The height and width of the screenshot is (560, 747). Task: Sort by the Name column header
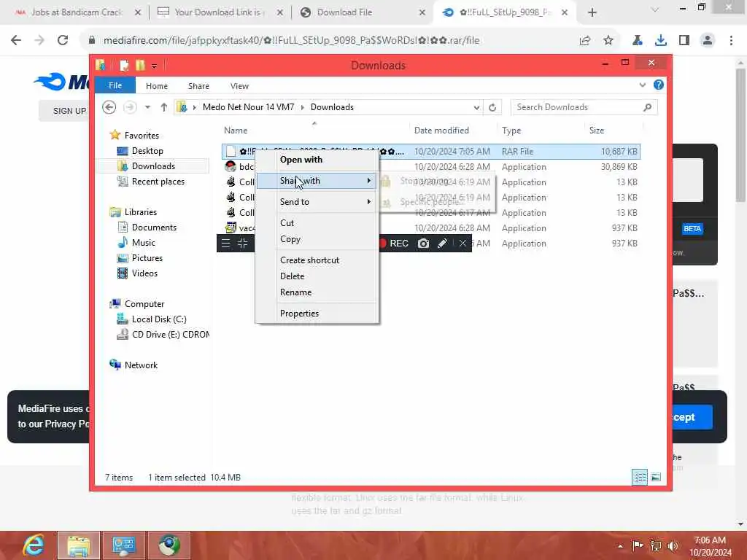tap(236, 131)
